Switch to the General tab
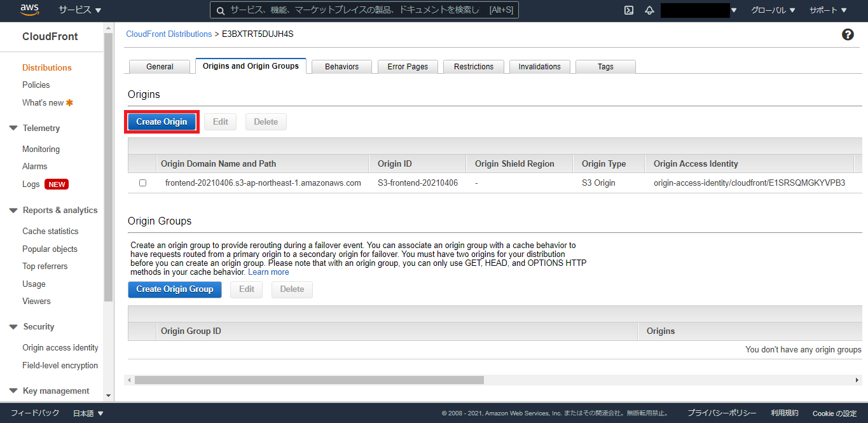Image resolution: width=868 pixels, height=423 pixels. 160,67
